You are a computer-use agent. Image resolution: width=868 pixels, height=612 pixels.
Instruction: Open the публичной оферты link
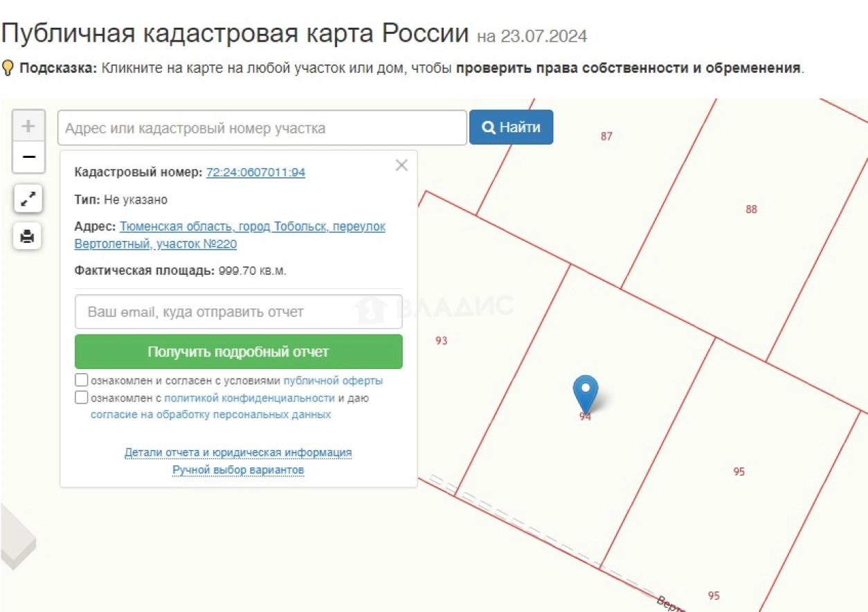333,381
